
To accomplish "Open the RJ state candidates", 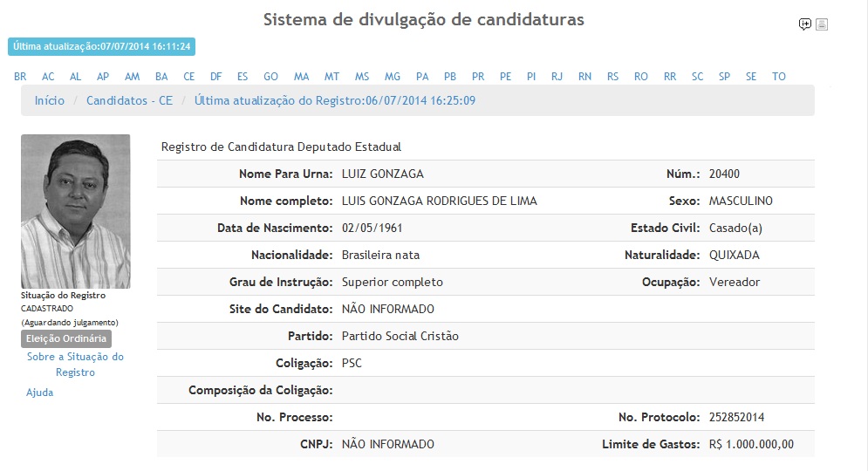I will [x=557, y=77].
